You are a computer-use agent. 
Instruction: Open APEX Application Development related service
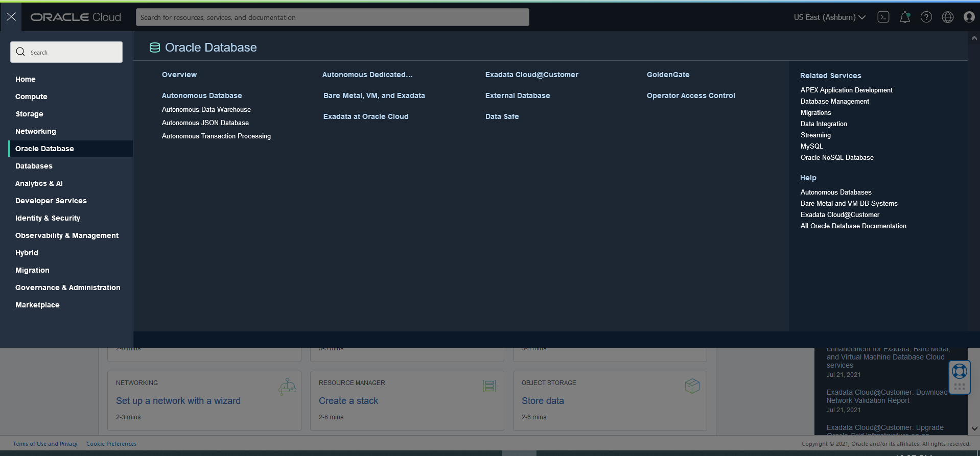(x=846, y=90)
